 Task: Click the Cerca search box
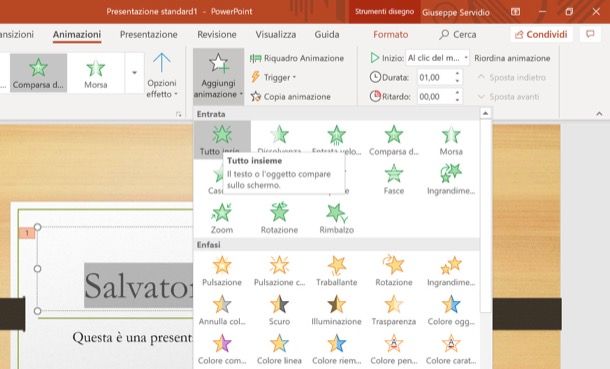click(x=458, y=34)
